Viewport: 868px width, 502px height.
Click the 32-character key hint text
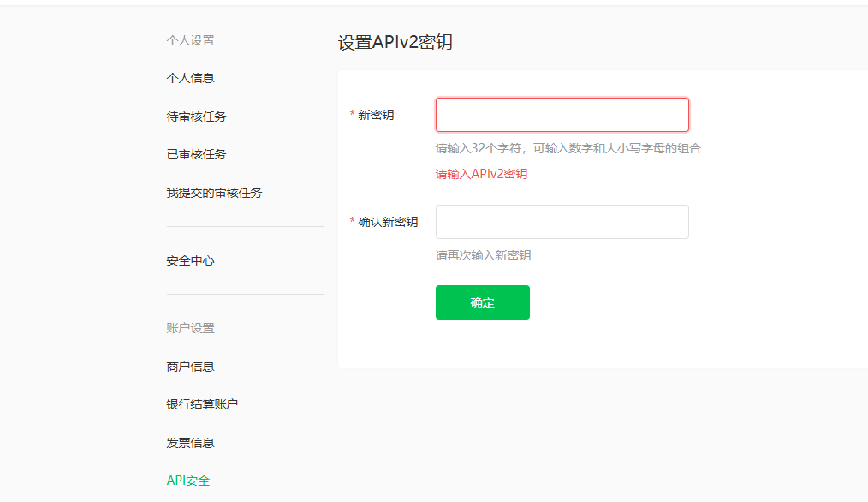tap(568, 148)
